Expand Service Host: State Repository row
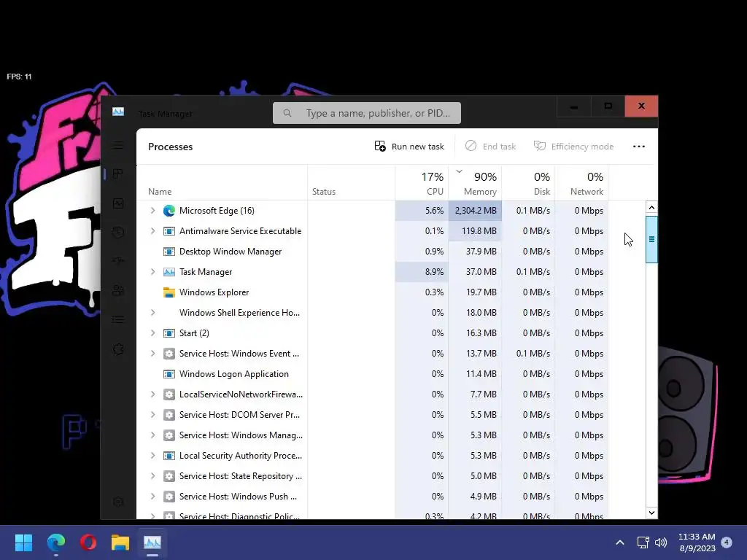 click(152, 476)
